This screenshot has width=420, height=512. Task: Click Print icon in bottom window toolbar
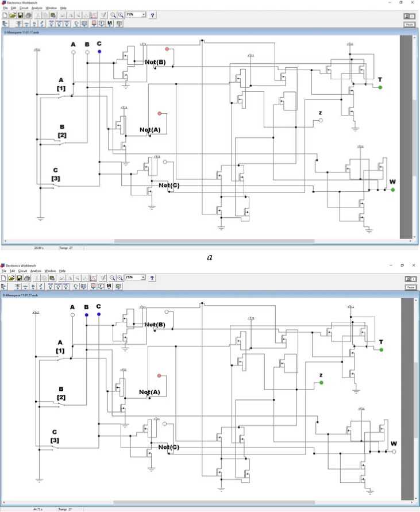tap(27, 278)
